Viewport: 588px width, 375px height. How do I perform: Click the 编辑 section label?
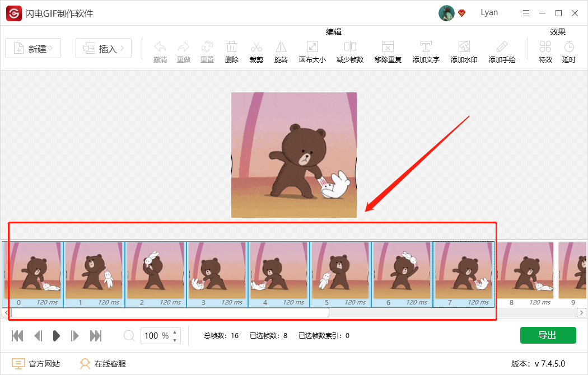tap(334, 32)
